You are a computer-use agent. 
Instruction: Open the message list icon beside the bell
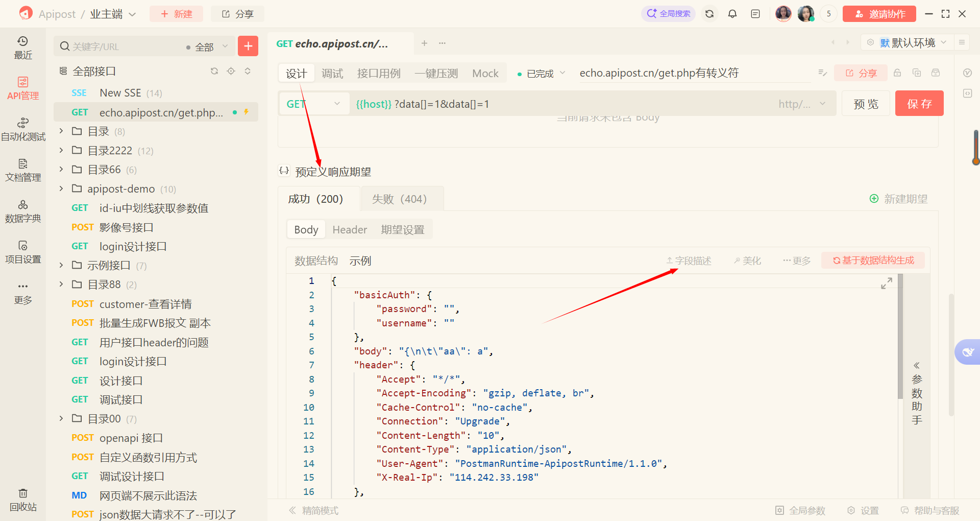click(x=755, y=14)
